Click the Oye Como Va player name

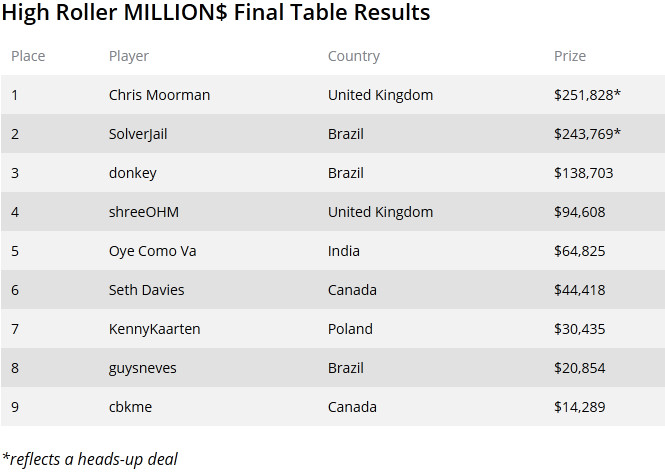153,251
